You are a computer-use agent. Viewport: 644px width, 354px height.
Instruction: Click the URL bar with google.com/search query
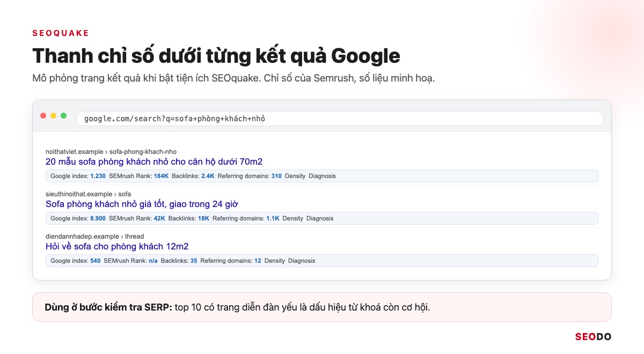point(340,119)
